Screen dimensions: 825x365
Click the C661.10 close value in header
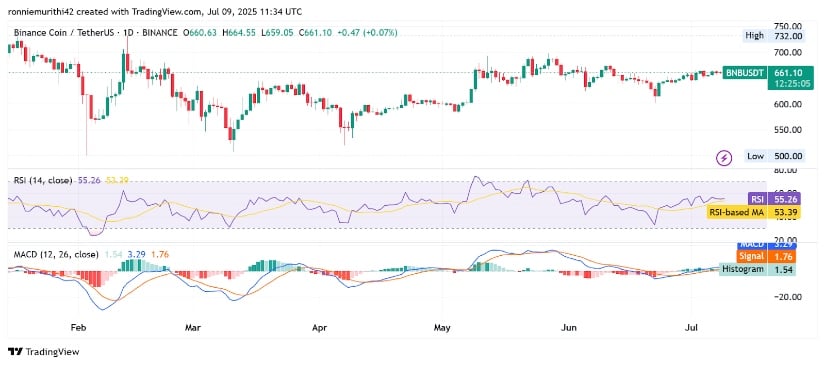point(317,33)
